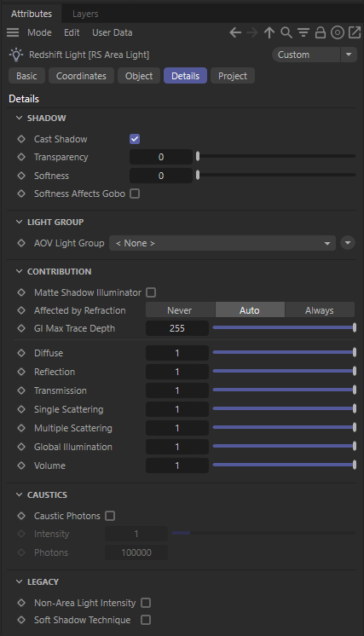Go back with the left arrow icon
Screen dimensions: 364x636
[x=235, y=32]
